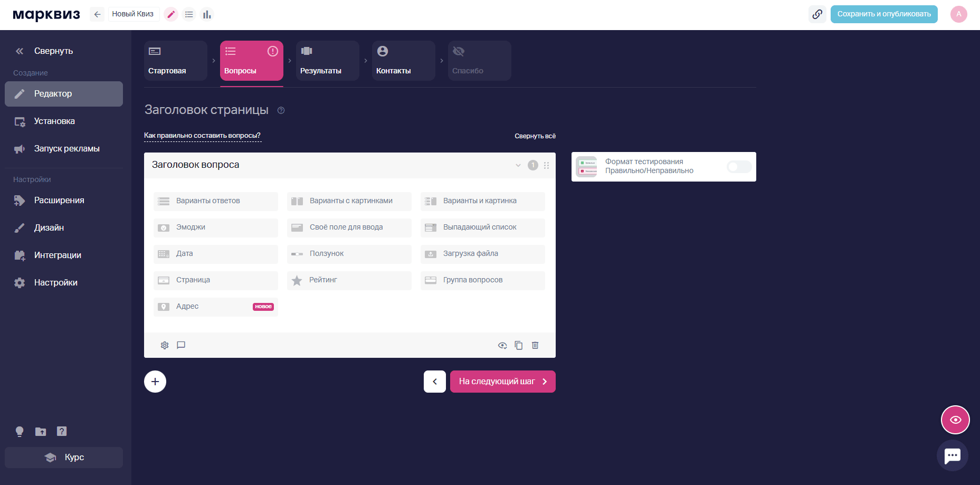
Task: Open the Контакты step tab
Action: 403,61
